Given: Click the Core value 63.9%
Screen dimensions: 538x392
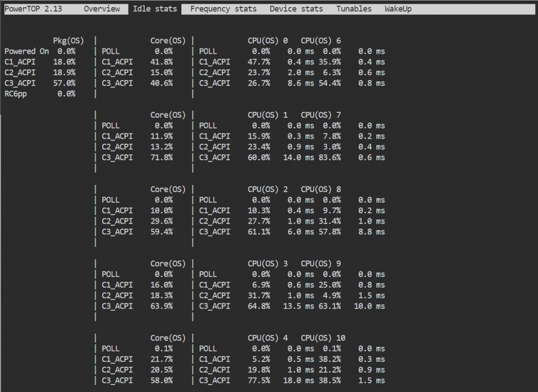Looking at the screenshot, I should coord(161,307).
